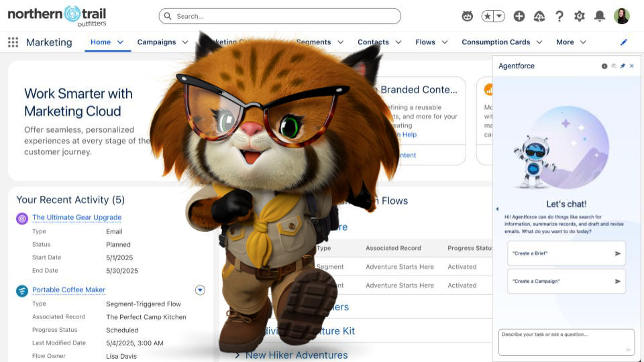The width and height of the screenshot is (644, 362).
Task: Click the Global Actions plus icon
Action: click(x=519, y=16)
